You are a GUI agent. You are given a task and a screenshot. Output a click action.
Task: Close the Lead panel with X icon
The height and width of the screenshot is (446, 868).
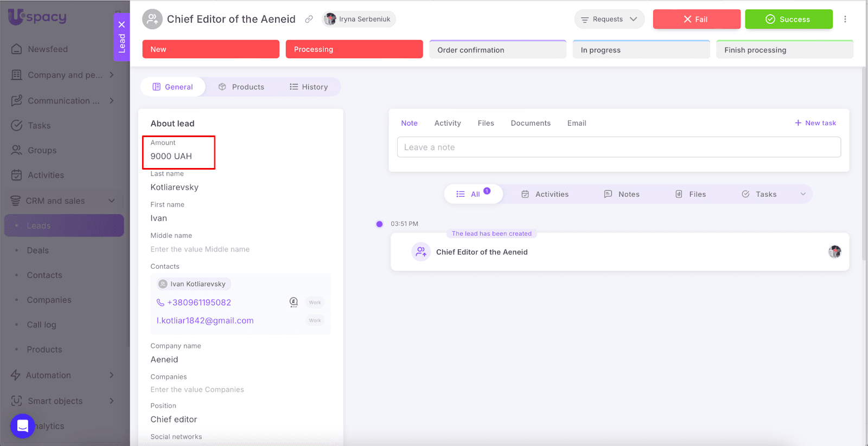[x=122, y=24]
